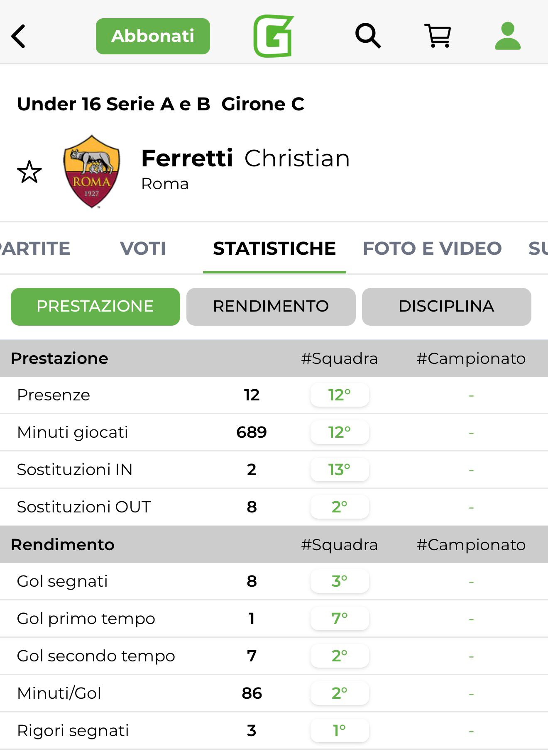The width and height of the screenshot is (548, 756).
Task: Select the DISCIPLINA filter button
Action: click(x=446, y=307)
